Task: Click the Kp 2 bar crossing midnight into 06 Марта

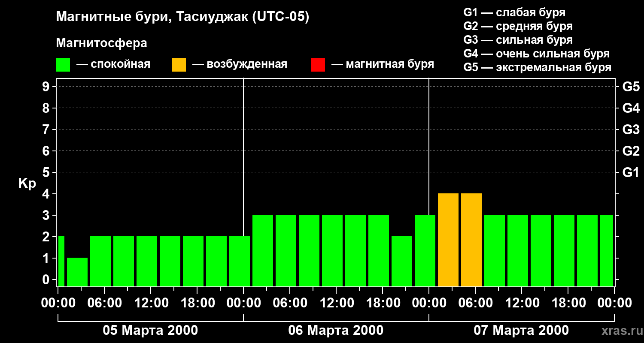Action: click(x=240, y=261)
